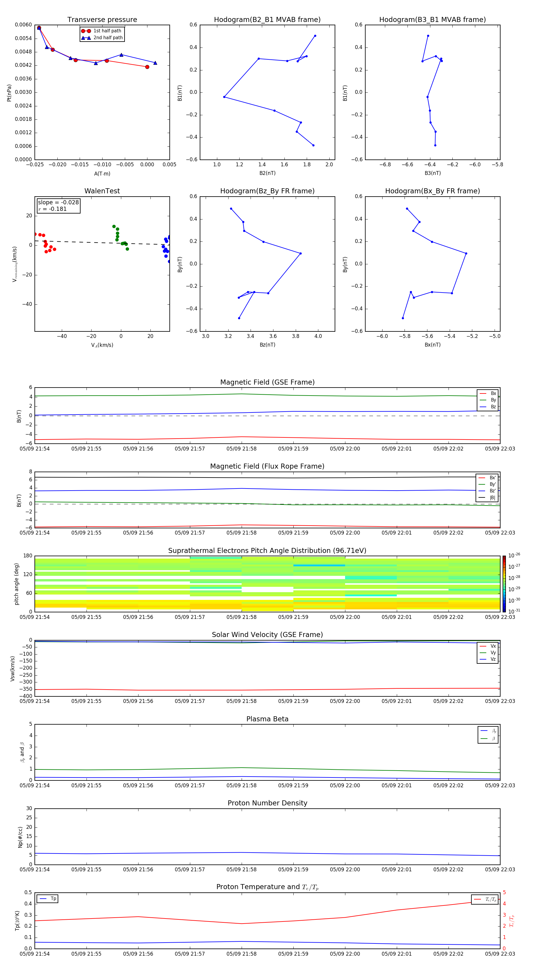
Task: Click the 'Magnetic Field (GSE Frame)' title
Action: pos(267,382)
